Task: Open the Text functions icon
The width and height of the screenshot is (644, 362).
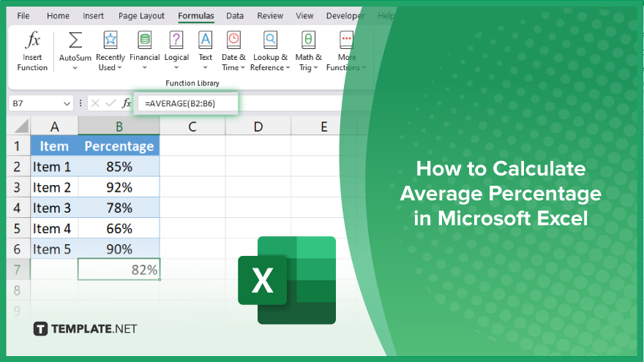Action: 206,40
